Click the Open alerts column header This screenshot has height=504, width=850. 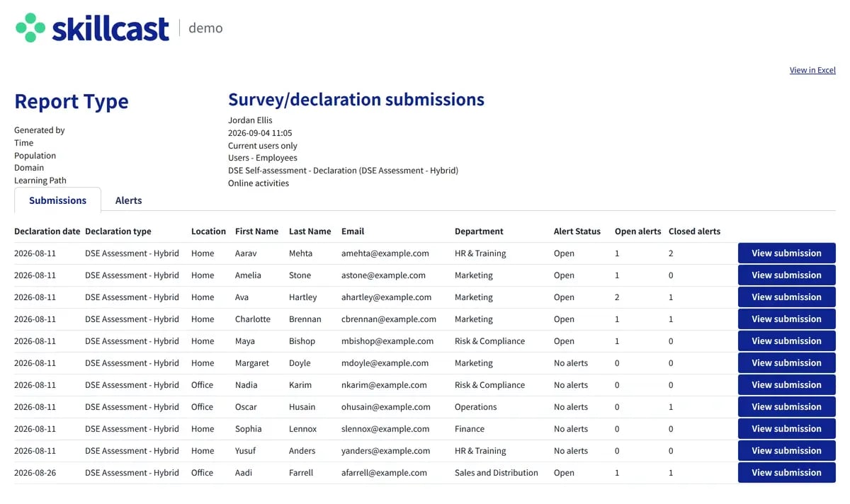tap(638, 231)
